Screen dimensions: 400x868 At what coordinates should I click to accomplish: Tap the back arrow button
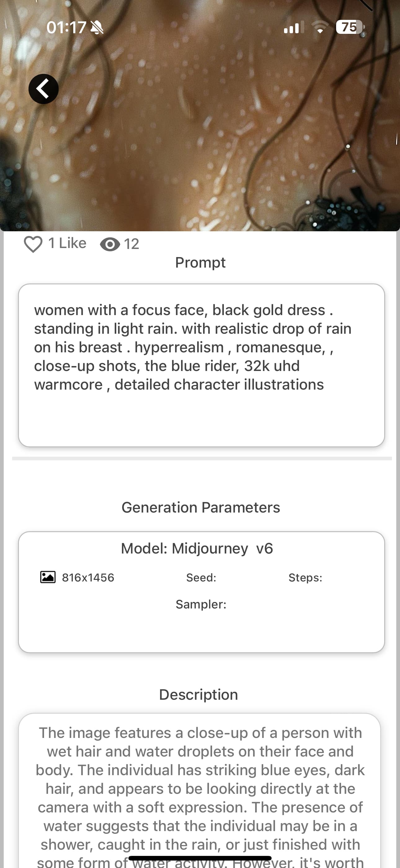coord(43,89)
